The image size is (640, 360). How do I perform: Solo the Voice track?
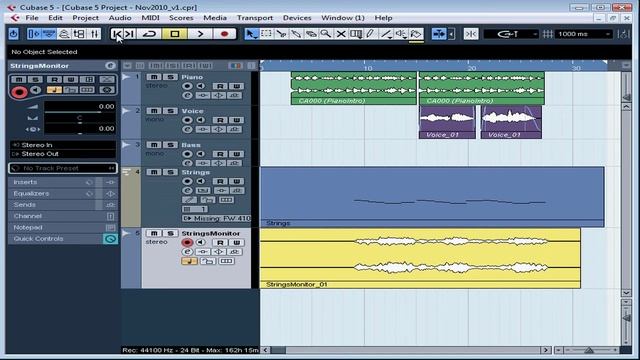[171, 111]
